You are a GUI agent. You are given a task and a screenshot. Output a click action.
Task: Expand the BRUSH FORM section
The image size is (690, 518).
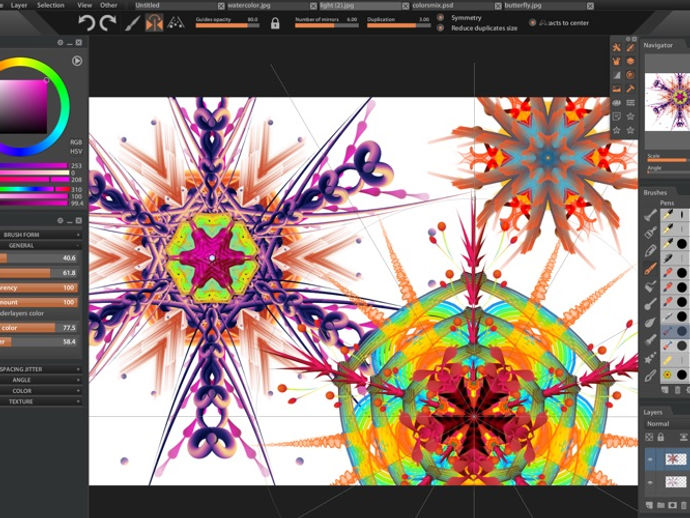[x=40, y=235]
